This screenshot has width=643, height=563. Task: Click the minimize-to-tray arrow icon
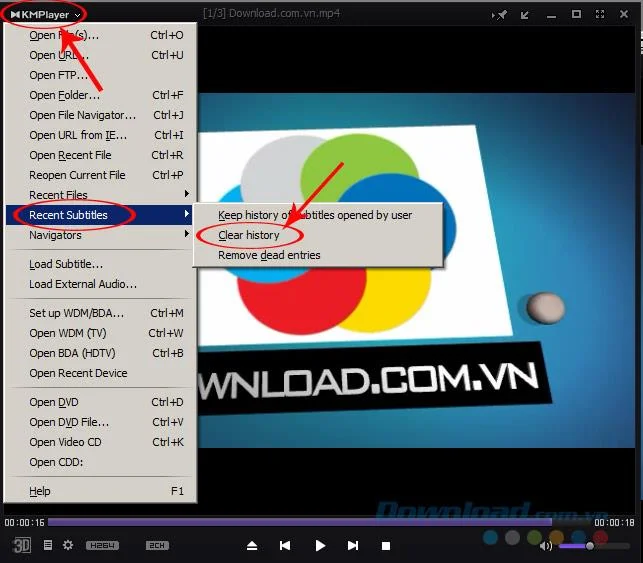pos(524,15)
